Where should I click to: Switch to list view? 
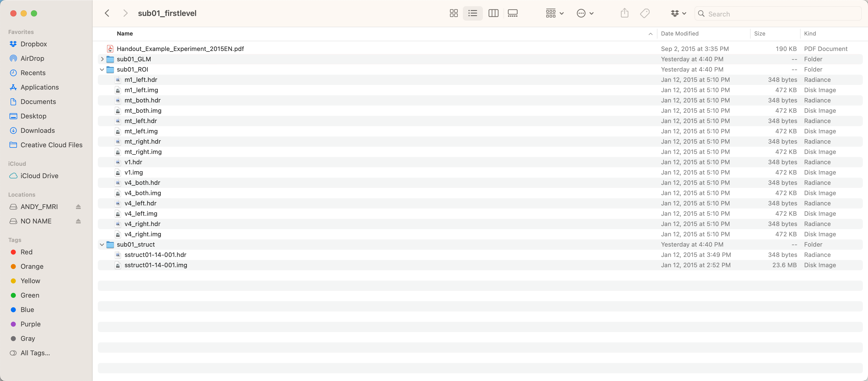(472, 13)
